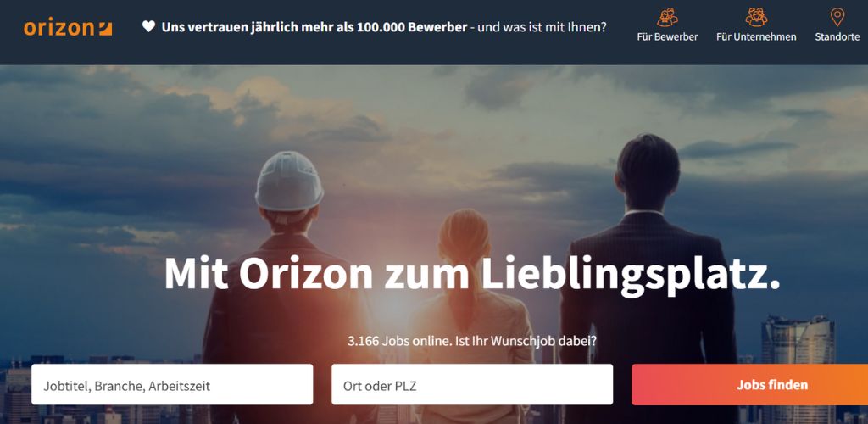Click 'und was ist mit Ihnen?' text
This screenshot has height=424, width=868.
click(542, 26)
